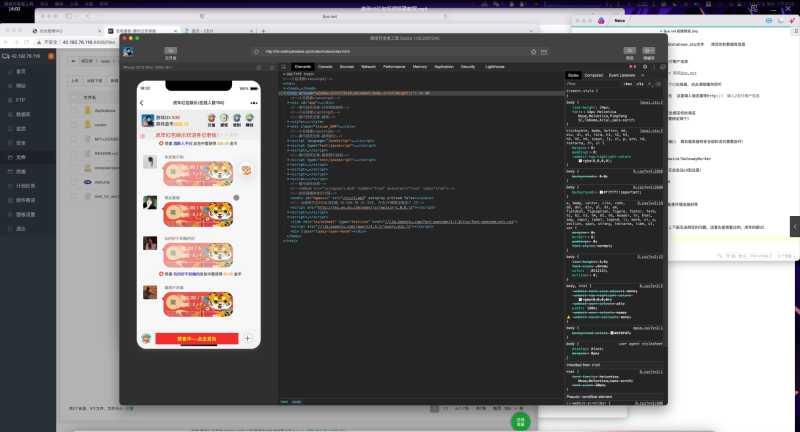Toggle the .cls class editor button
This screenshot has height=432, width=800.
coord(639,84)
